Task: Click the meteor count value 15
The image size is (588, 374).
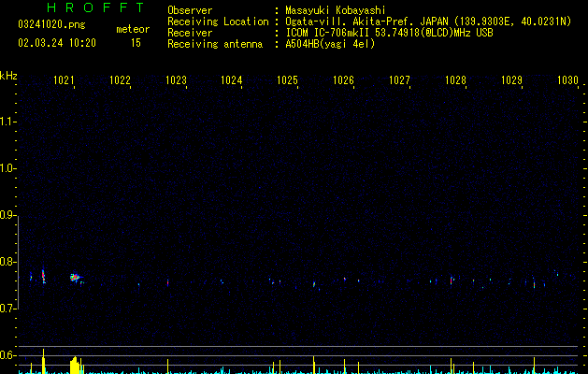Action: [x=136, y=43]
